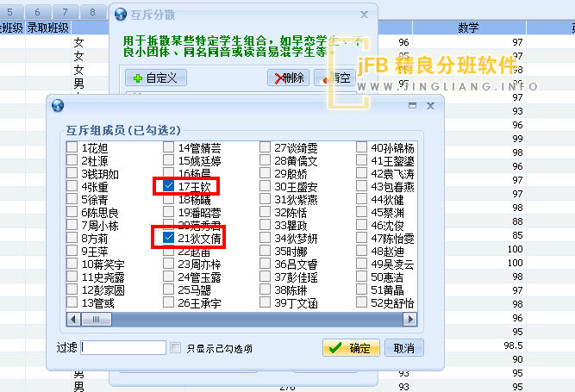The image size is (575, 392).
Task: Click the globe icon of 互斥分散 window
Action: (121, 15)
